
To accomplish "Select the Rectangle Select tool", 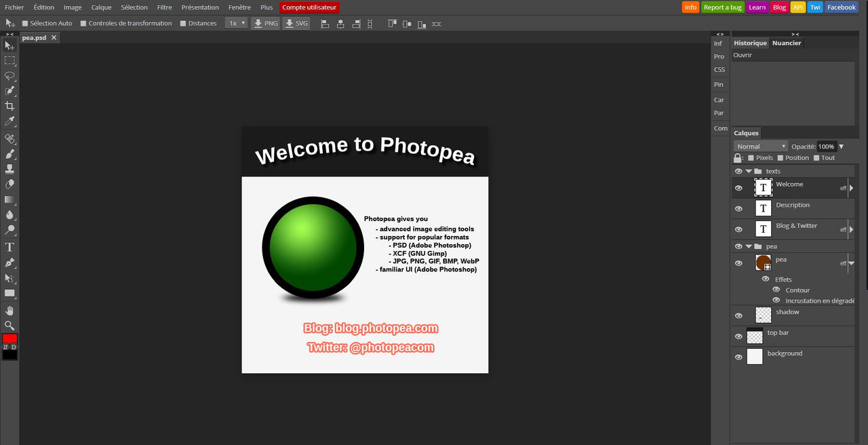I will (9, 61).
